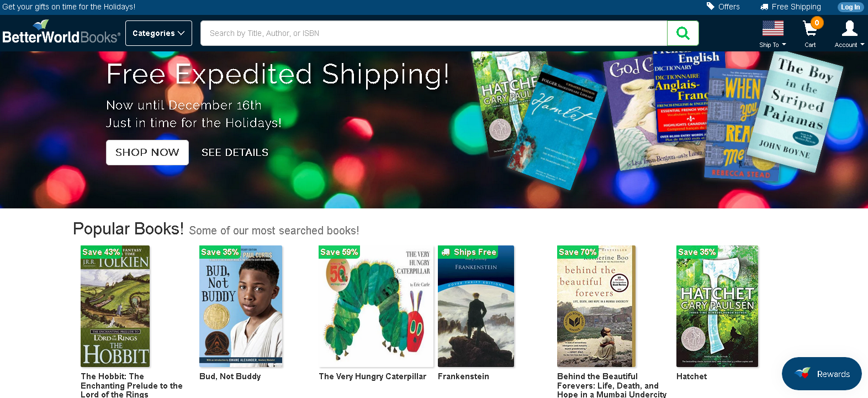Screen dimensions: 868x398
Task: Click the SHOP NOW banner button
Action: [147, 153]
